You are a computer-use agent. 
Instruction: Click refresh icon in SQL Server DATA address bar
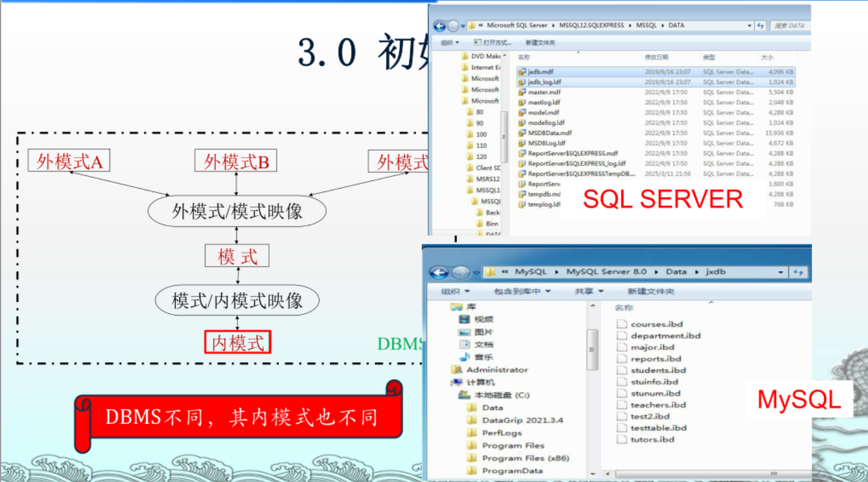(760, 26)
